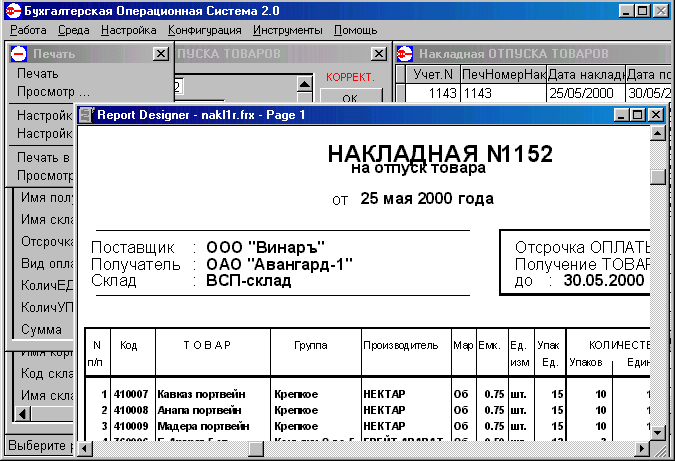Click Report Designer vertical scroll up arrow
Screen dimensions: 675x461
pos(658,133)
